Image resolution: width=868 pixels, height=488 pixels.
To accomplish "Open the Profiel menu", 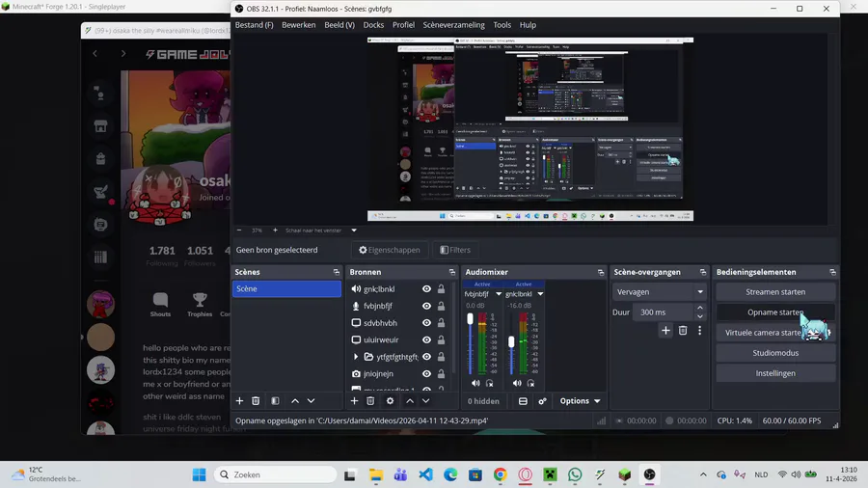I will 403,25.
